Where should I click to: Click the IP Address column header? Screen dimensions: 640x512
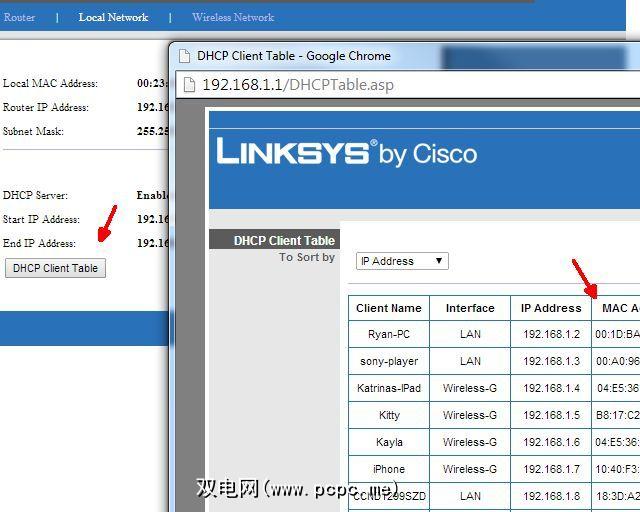(551, 308)
